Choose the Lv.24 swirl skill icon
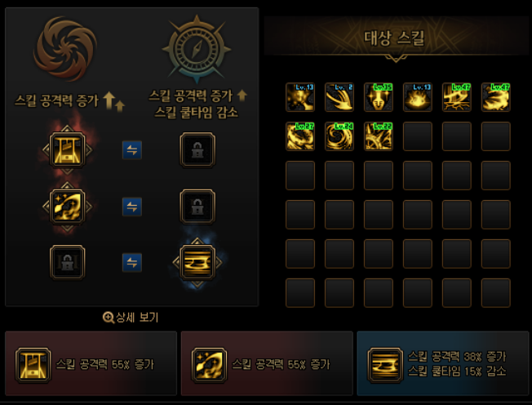The height and width of the screenshot is (405, 532). pos(339,136)
